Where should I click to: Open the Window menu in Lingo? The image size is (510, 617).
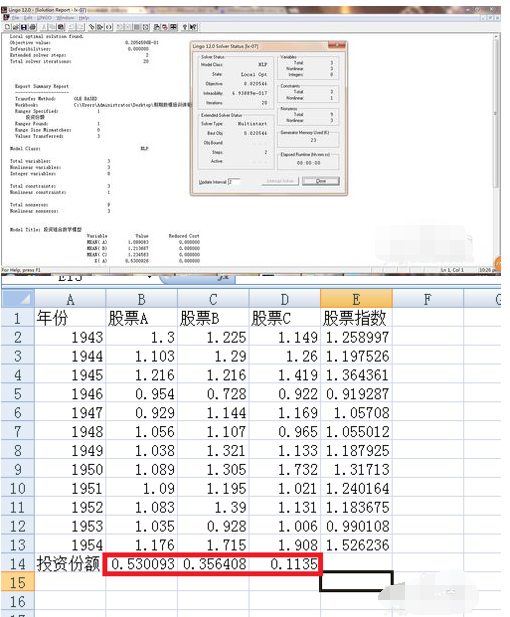click(65, 18)
